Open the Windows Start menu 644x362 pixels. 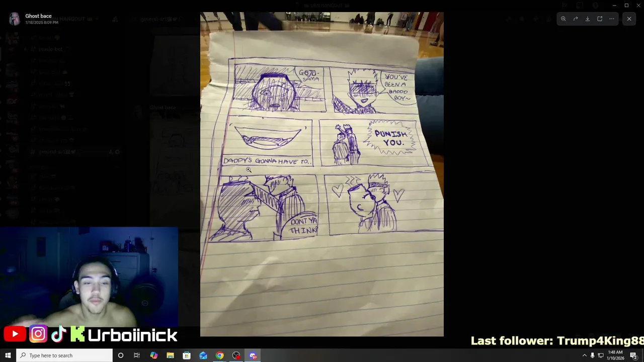[8, 355]
